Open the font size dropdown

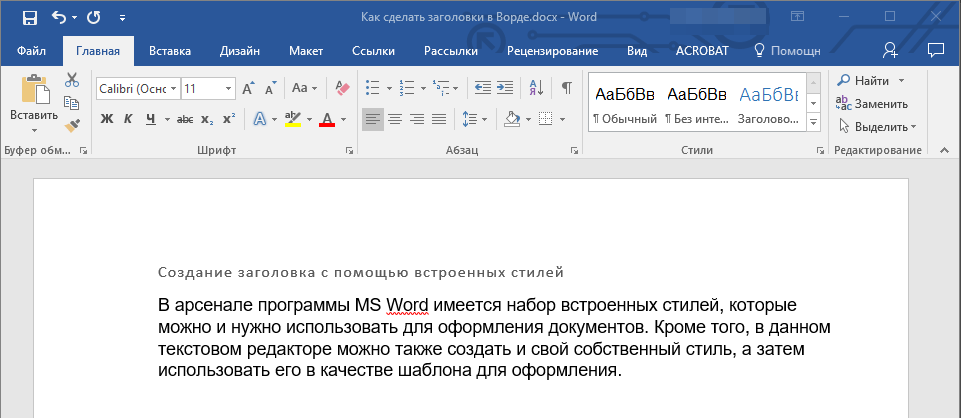pyautogui.click(x=229, y=88)
